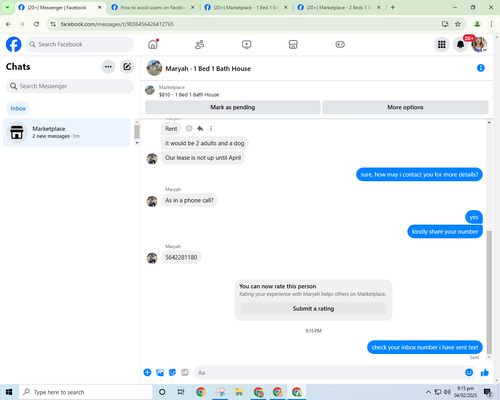Send a thumbs-up like
This screenshot has width=500, height=400.
pyautogui.click(x=485, y=372)
